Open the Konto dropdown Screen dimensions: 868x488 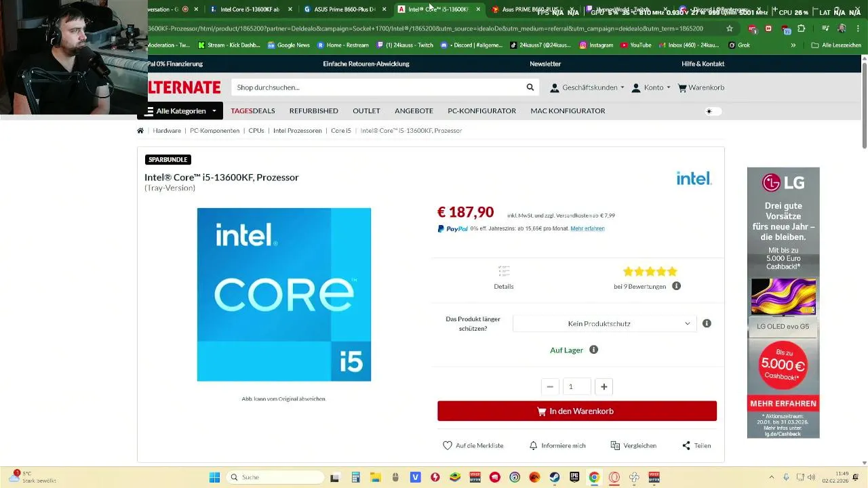pyautogui.click(x=651, y=87)
